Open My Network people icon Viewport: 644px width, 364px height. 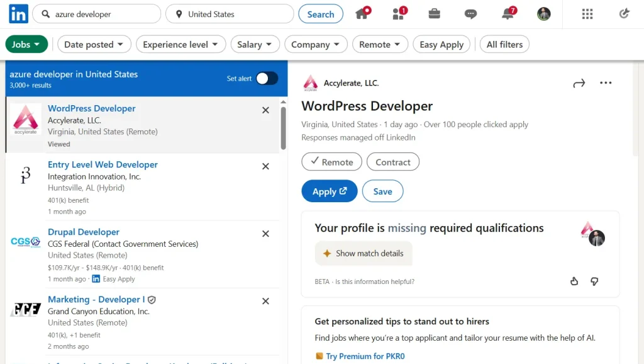[x=398, y=14]
